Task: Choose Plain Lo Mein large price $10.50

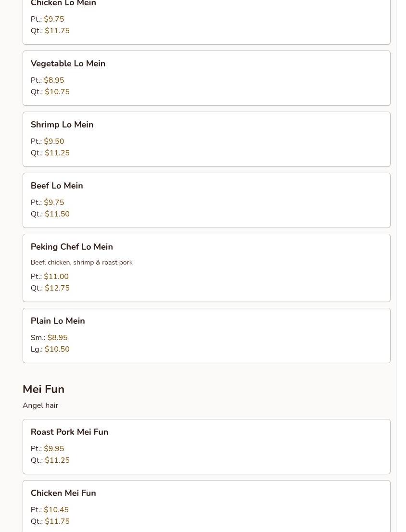Action: [x=57, y=349]
